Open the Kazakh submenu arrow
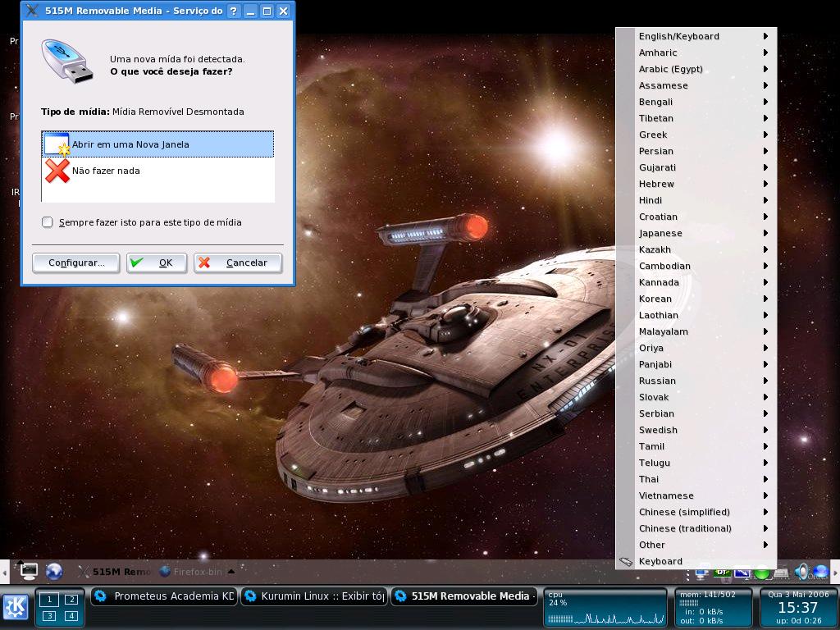The width and height of the screenshot is (840, 630). [x=765, y=249]
